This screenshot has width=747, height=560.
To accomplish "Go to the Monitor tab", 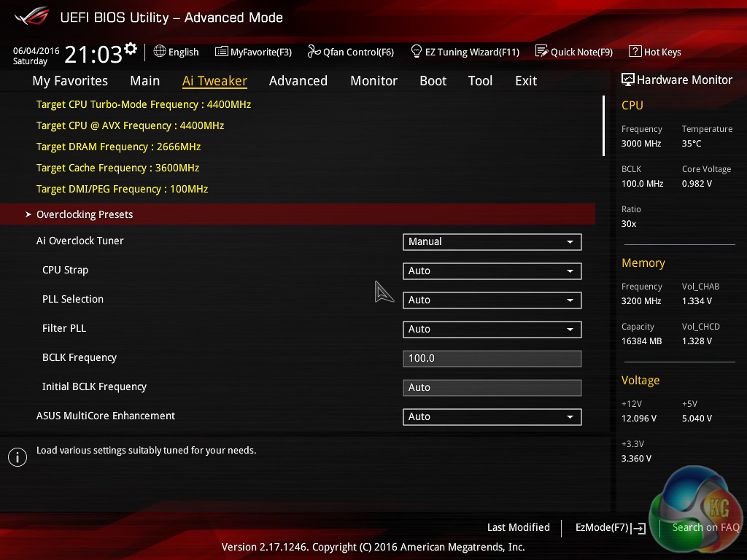I will [x=374, y=81].
